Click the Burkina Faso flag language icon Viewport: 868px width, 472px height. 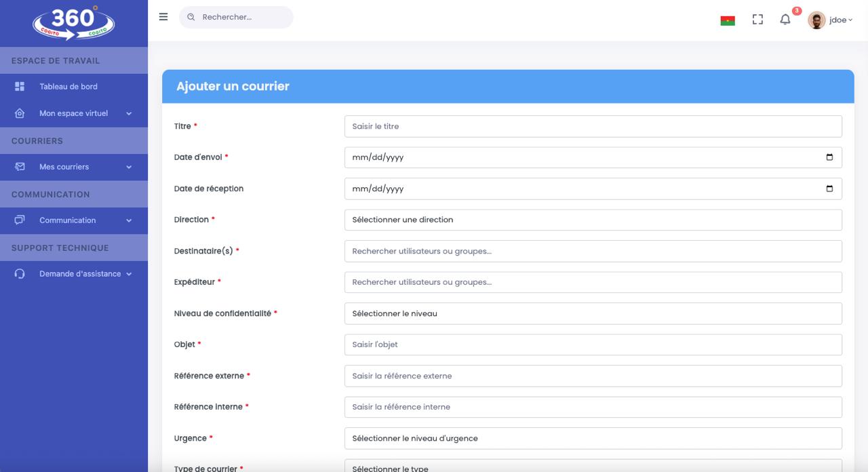pyautogui.click(x=728, y=20)
